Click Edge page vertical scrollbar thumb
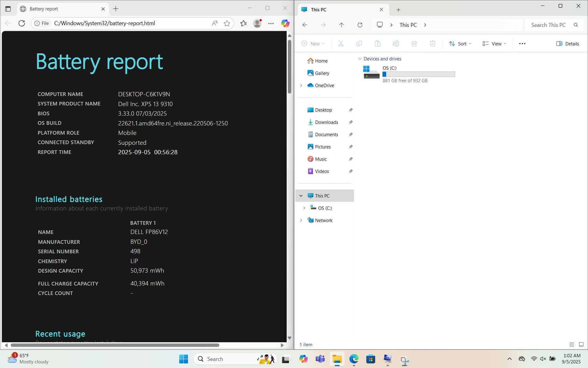The height and width of the screenshot is (368, 588). click(x=289, y=67)
